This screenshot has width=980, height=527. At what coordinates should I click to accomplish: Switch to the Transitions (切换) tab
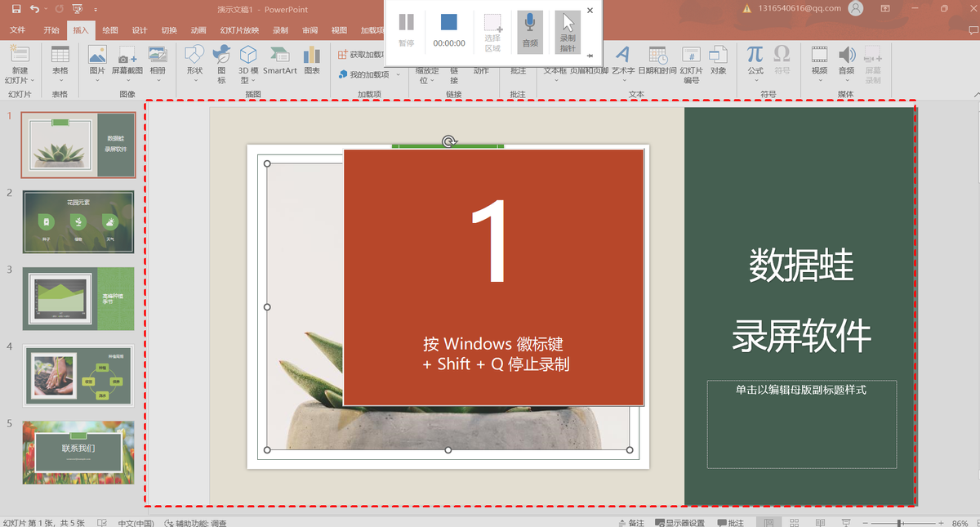(169, 30)
